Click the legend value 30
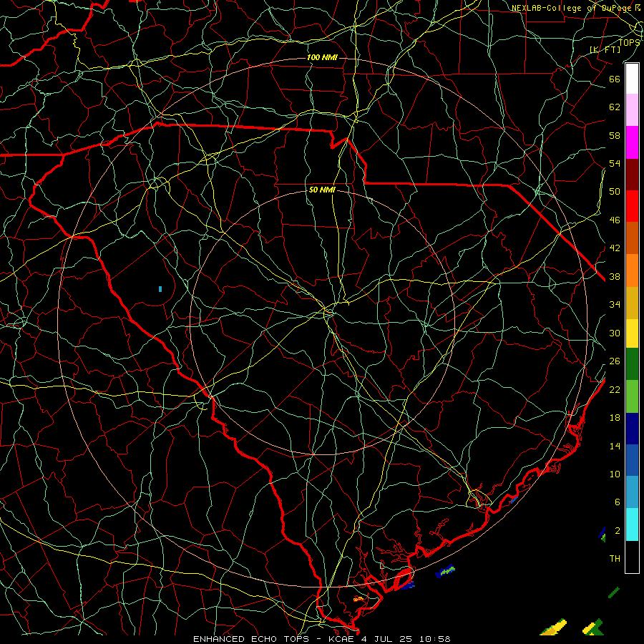Screen dimensions: 644x644 [x=615, y=333]
